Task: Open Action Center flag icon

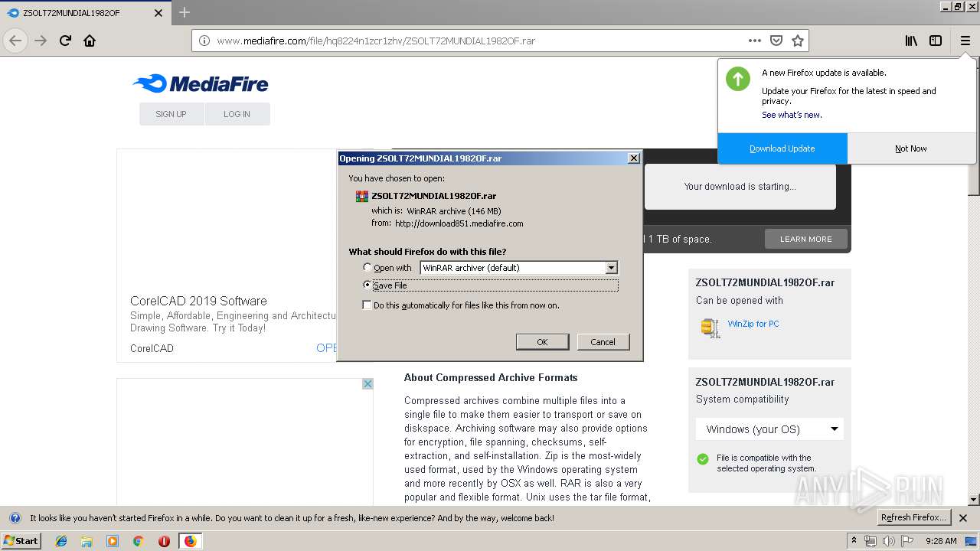Action: click(x=906, y=541)
